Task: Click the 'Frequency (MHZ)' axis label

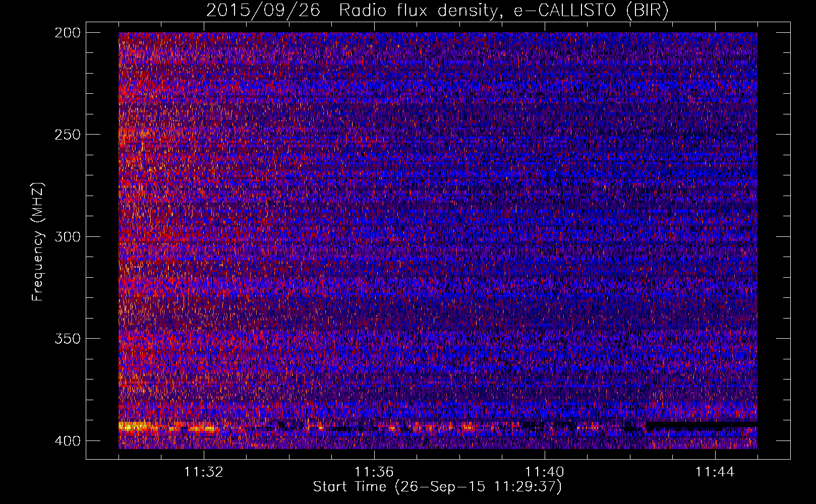Action: [37, 241]
